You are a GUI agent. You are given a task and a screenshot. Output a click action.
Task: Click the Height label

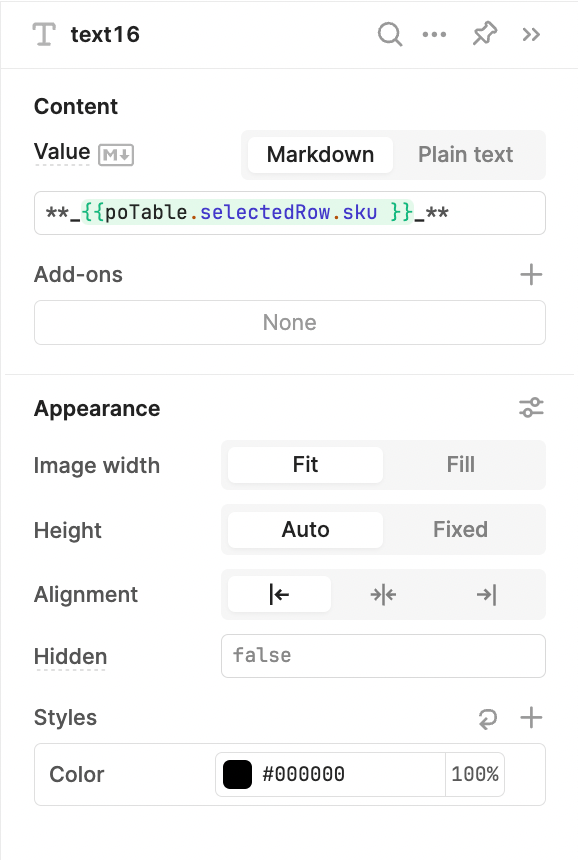click(x=68, y=530)
